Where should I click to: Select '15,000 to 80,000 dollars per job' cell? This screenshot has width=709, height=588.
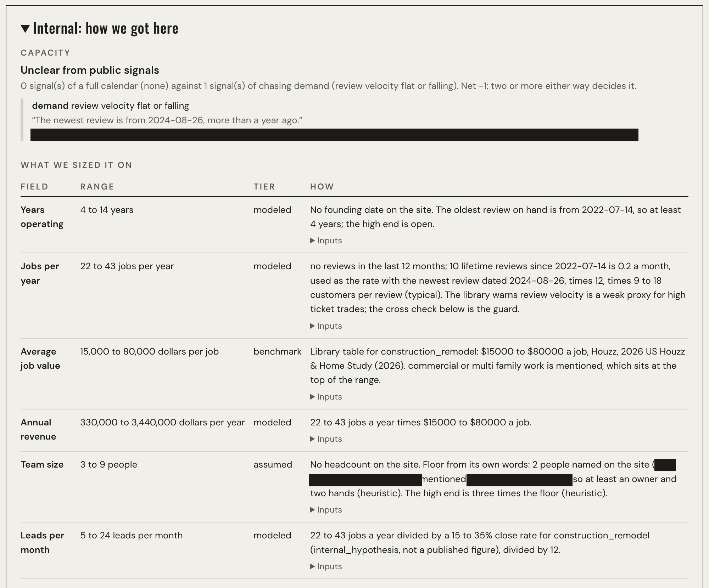pos(149,351)
